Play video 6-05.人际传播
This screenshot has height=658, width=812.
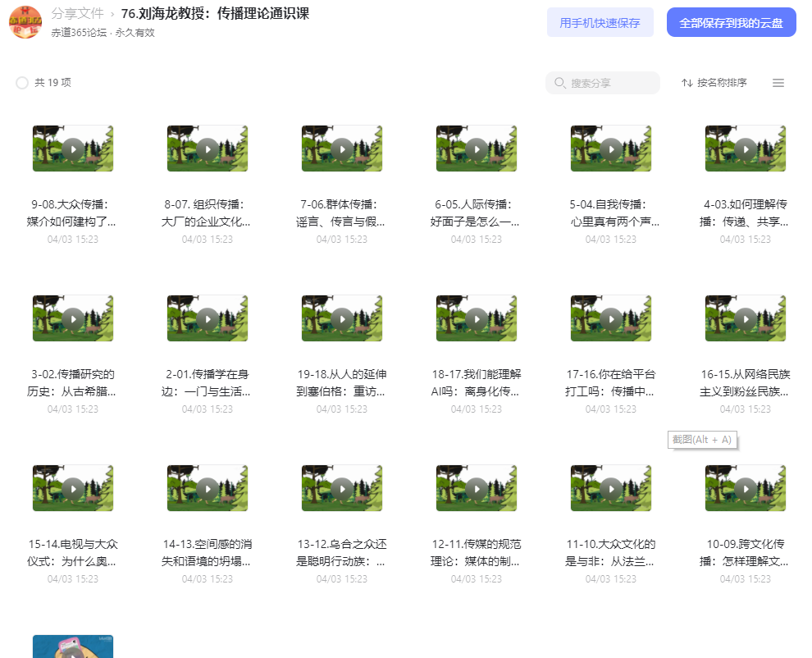coord(477,149)
